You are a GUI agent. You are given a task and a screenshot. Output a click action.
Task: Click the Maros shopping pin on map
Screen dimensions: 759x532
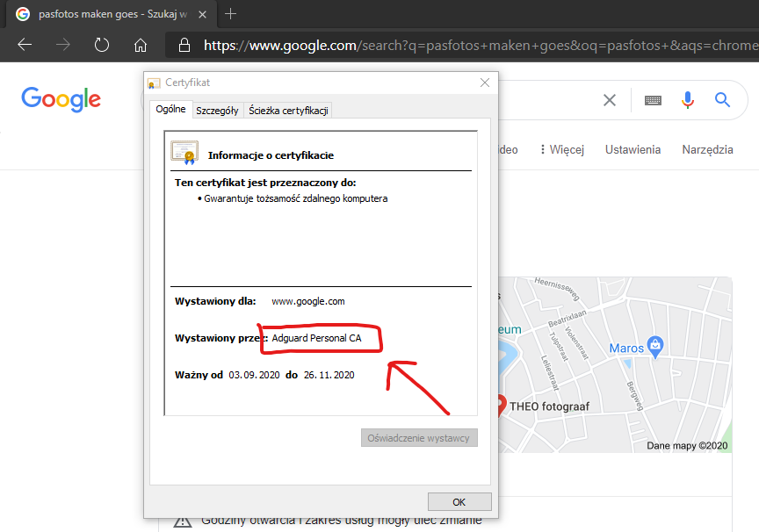pyautogui.click(x=655, y=346)
